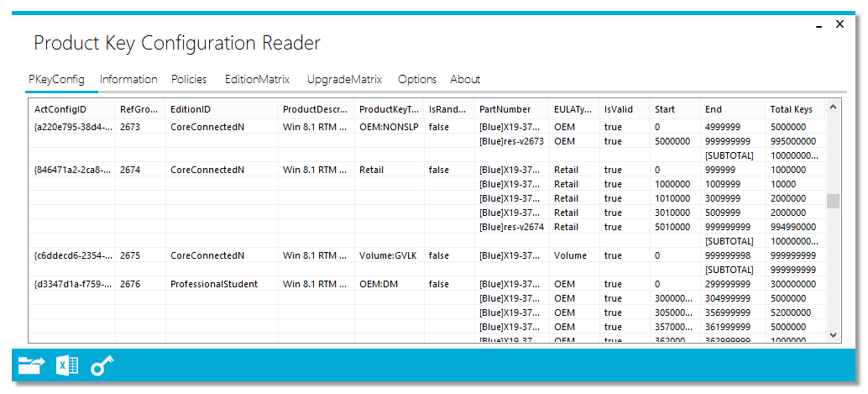Go to the EditionMatrix tab
The height and width of the screenshot is (394, 868).
257,79
